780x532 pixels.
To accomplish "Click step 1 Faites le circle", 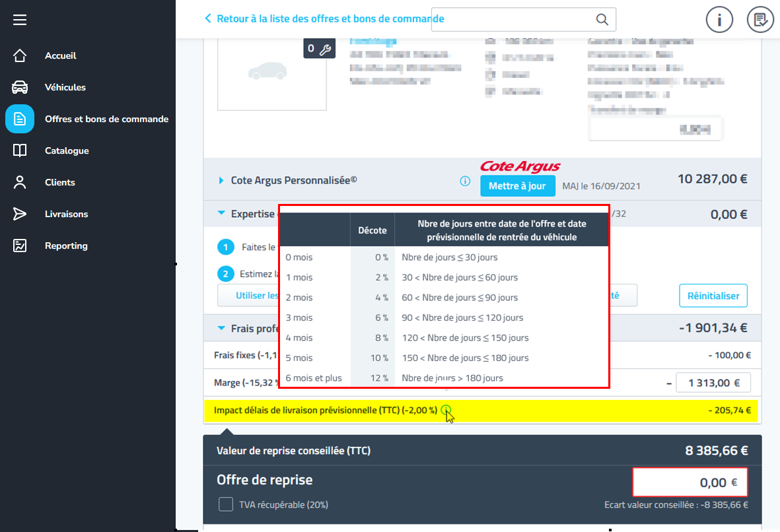I will point(226,247).
